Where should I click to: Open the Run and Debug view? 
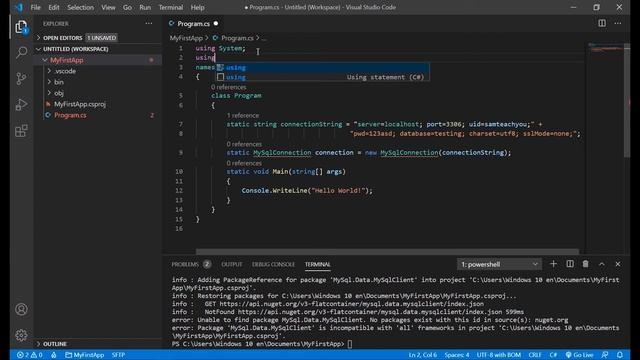pos(21,104)
